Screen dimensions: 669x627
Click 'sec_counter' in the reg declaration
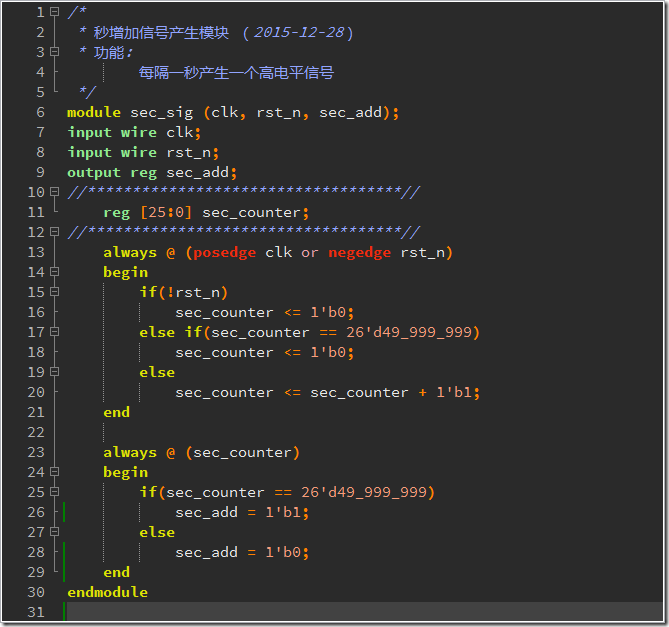(251, 212)
